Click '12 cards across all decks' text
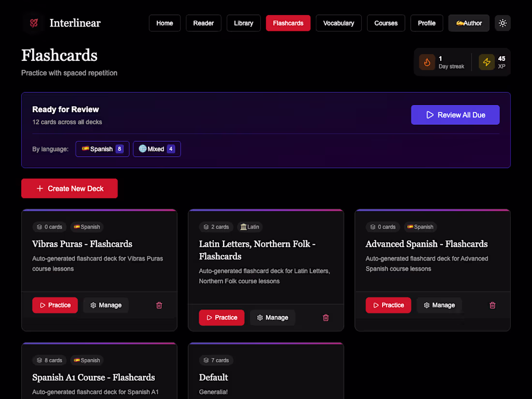The height and width of the screenshot is (399, 532). 67,122
